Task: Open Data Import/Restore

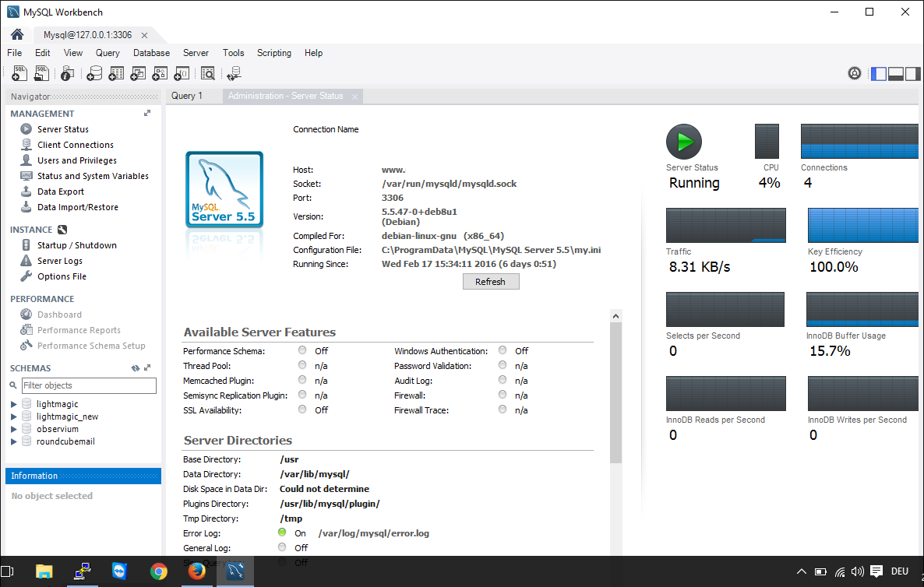Action: click(77, 207)
